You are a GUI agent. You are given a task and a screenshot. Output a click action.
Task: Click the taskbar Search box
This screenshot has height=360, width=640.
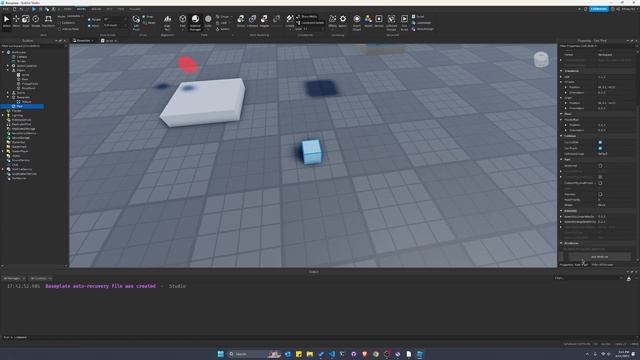click(x=254, y=354)
